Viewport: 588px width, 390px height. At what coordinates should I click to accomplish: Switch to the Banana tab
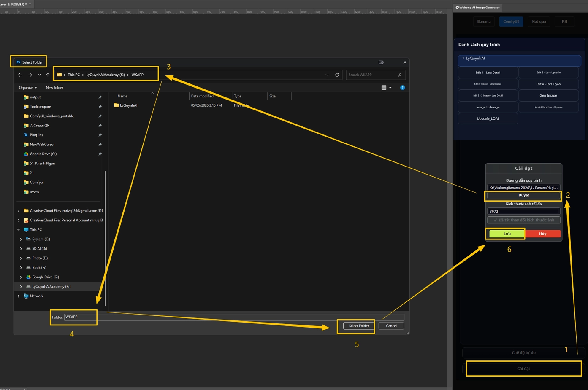click(484, 22)
